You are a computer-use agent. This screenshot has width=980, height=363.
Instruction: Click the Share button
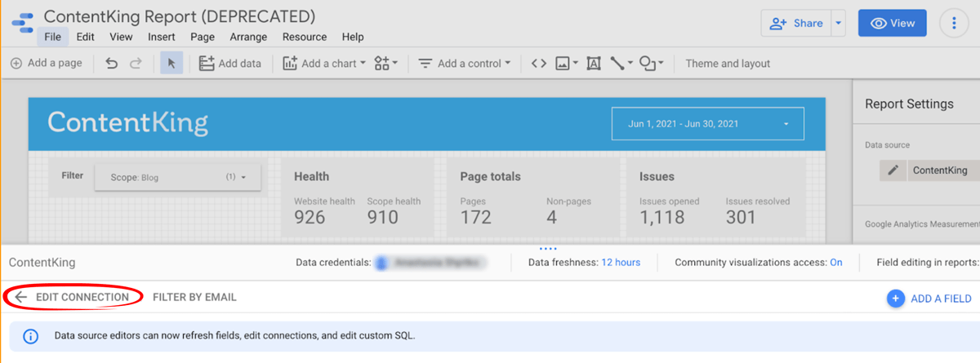point(795,23)
